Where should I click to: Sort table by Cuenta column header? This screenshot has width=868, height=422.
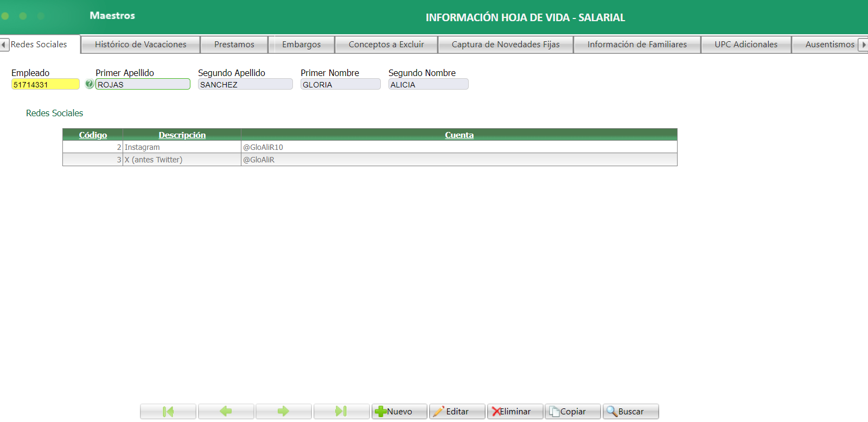click(x=459, y=135)
